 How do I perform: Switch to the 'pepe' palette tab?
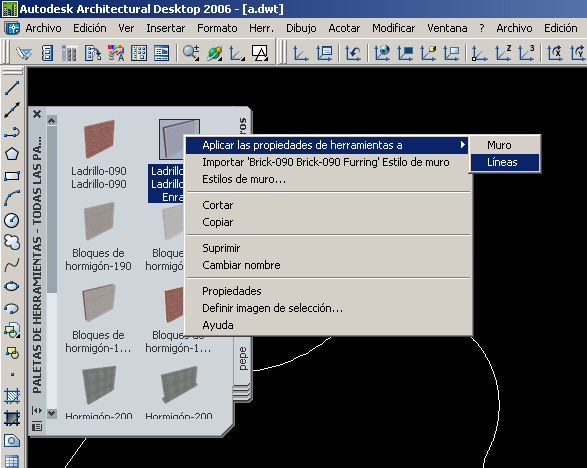pyautogui.click(x=243, y=359)
